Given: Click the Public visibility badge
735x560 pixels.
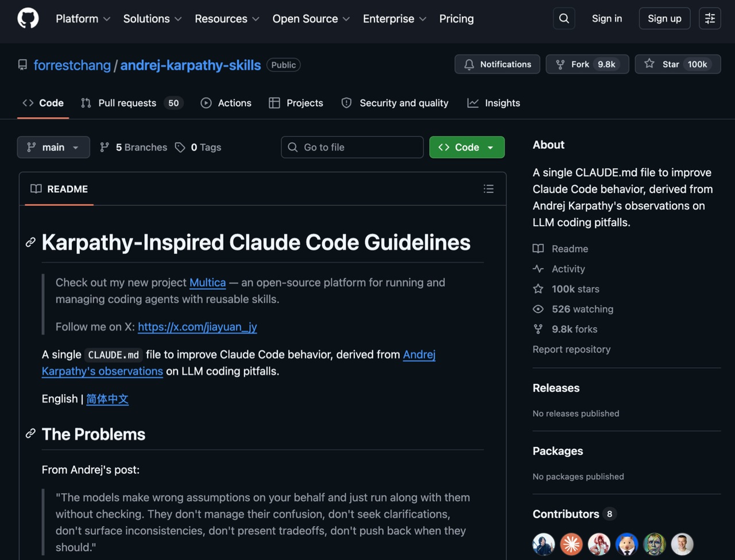Looking at the screenshot, I should (284, 65).
